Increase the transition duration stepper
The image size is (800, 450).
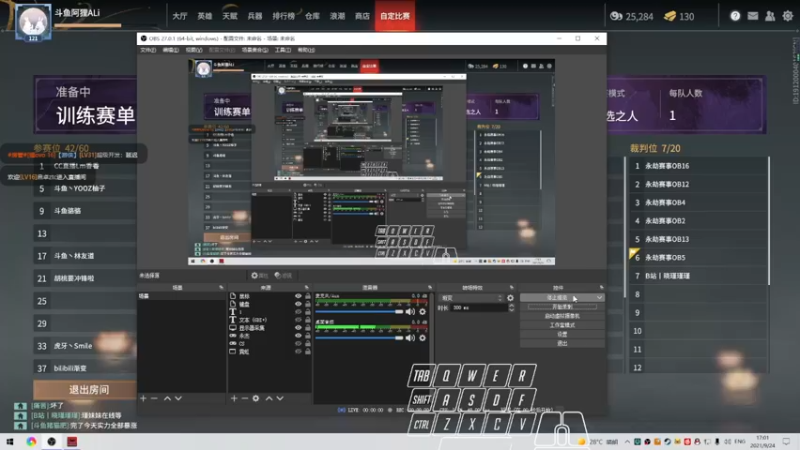click(511, 306)
